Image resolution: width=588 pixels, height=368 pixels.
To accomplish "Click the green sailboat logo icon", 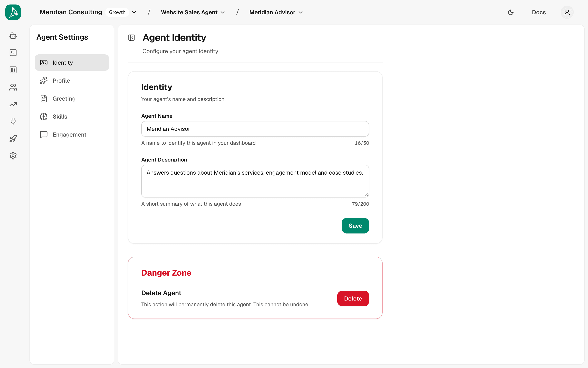I will [13, 12].
